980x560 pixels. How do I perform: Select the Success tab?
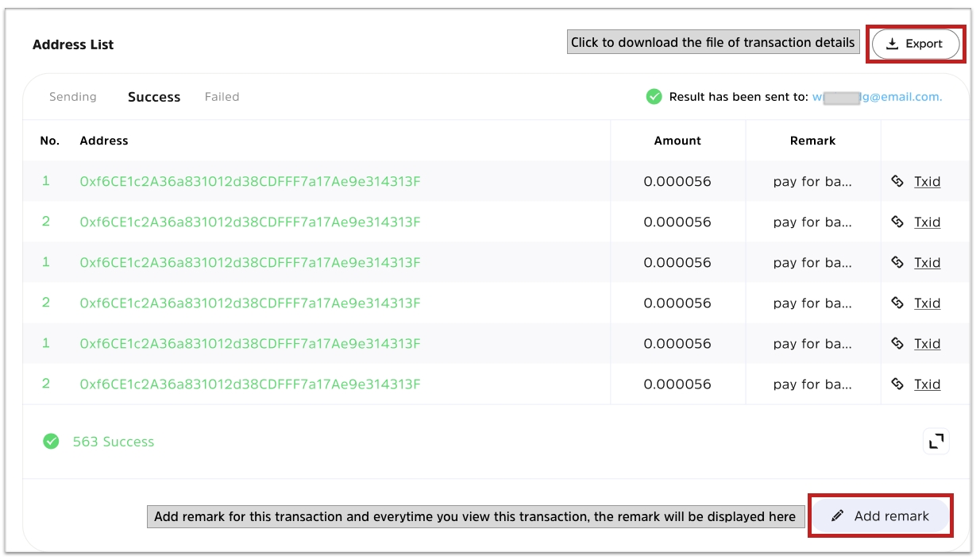coord(154,97)
